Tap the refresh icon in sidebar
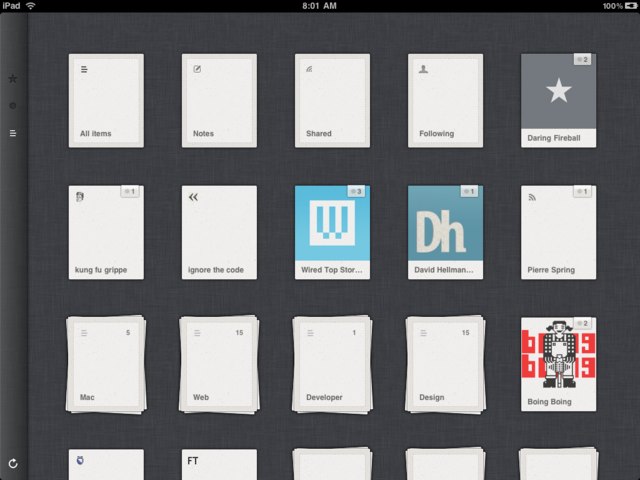Viewport: 640px width, 480px height. (x=13, y=463)
